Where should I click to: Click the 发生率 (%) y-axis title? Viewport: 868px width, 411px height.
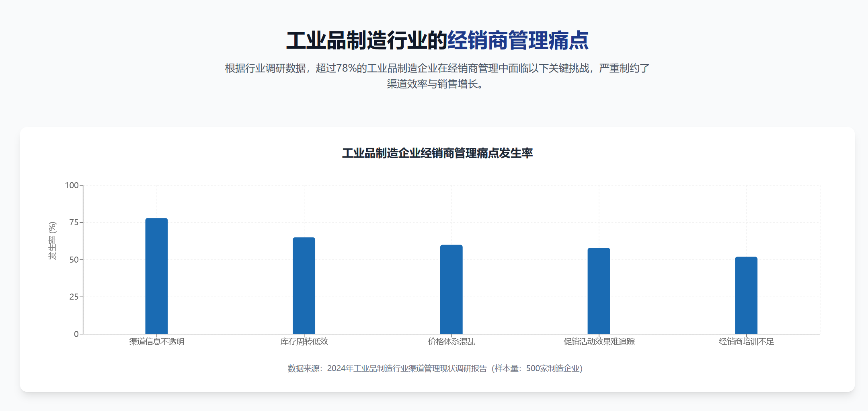pyautogui.click(x=52, y=240)
